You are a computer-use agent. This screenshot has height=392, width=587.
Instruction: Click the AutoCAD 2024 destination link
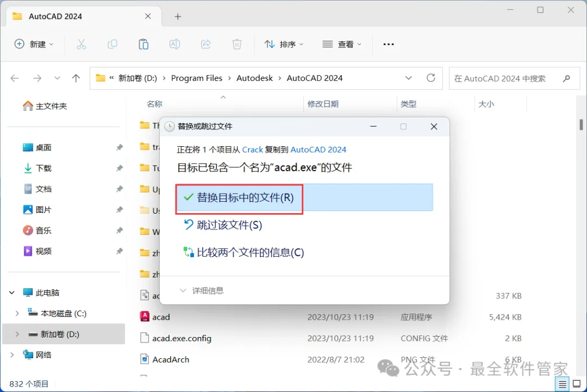coord(318,150)
